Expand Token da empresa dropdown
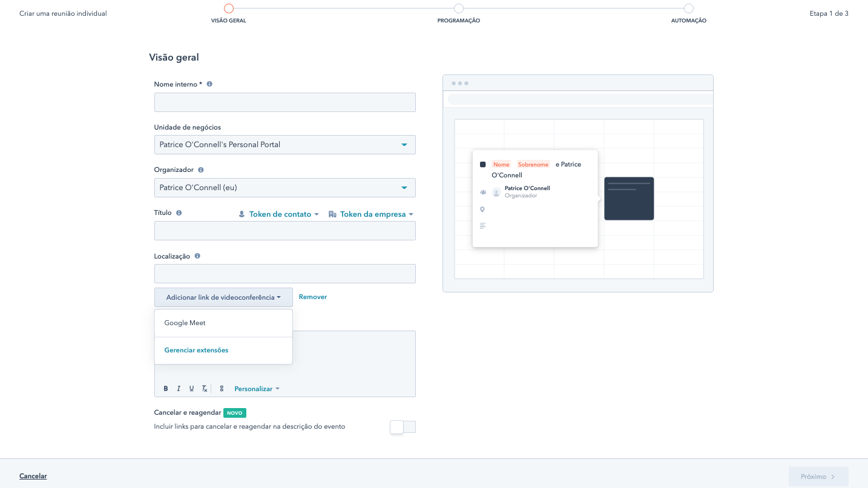 click(371, 214)
